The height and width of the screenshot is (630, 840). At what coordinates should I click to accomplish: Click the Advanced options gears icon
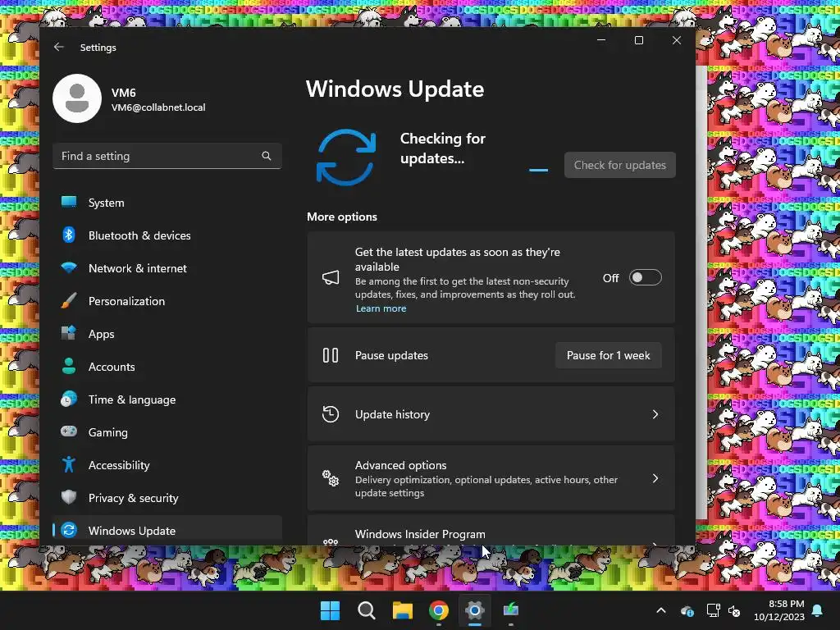(331, 478)
